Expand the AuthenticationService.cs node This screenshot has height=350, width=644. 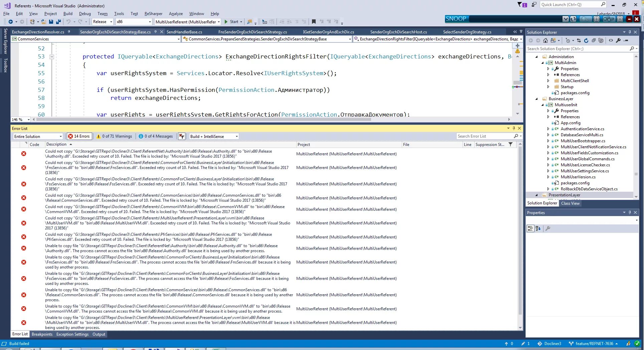548,129
